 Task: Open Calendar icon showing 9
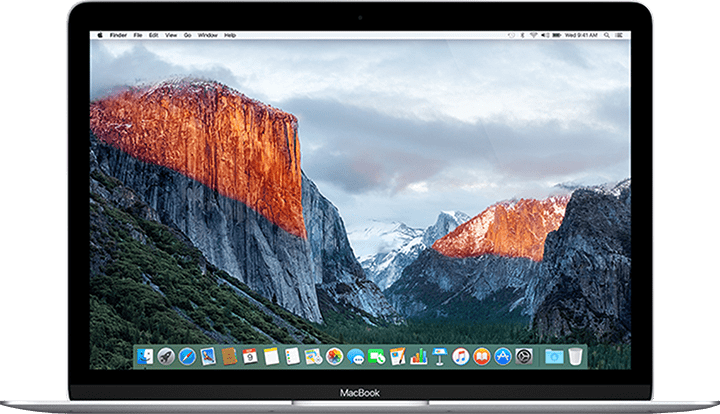pyautogui.click(x=250, y=356)
